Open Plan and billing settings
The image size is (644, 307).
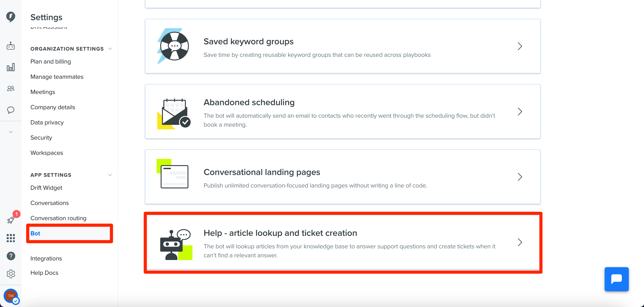click(51, 62)
